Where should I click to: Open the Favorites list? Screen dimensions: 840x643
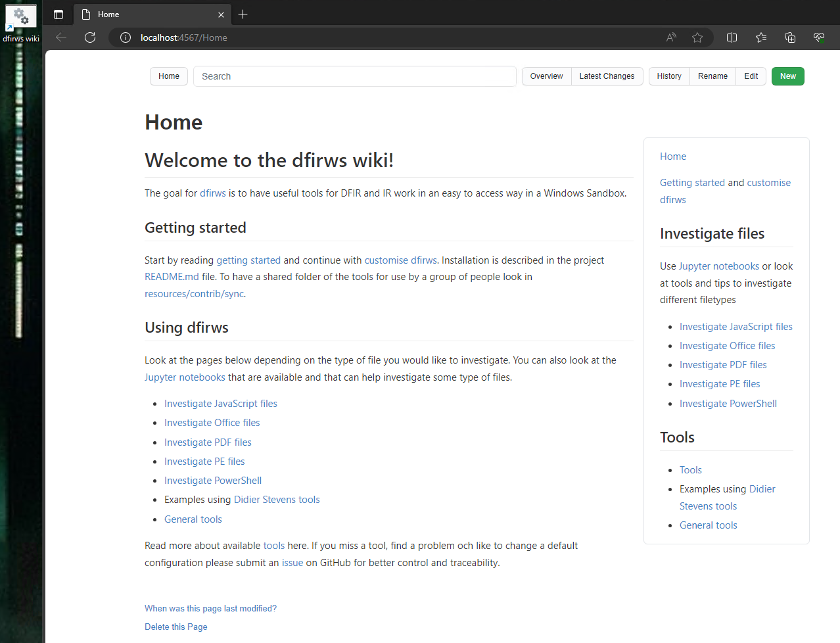click(x=760, y=37)
